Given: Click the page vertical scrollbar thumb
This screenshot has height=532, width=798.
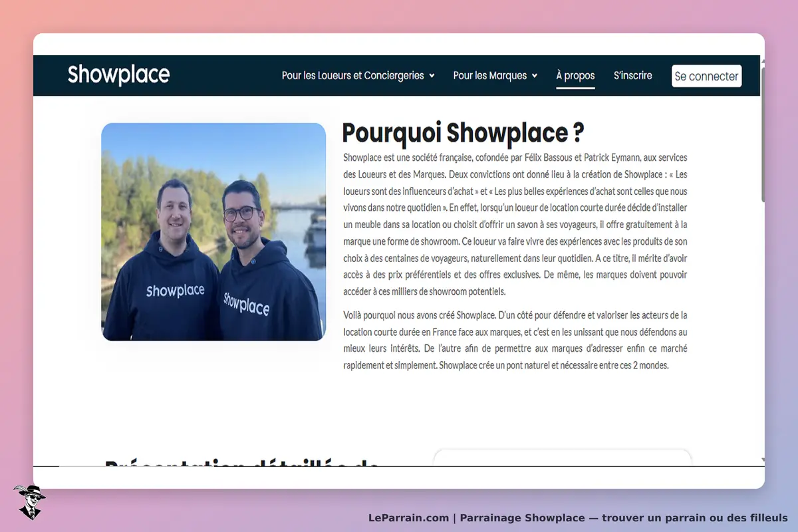Looking at the screenshot, I should [762, 133].
